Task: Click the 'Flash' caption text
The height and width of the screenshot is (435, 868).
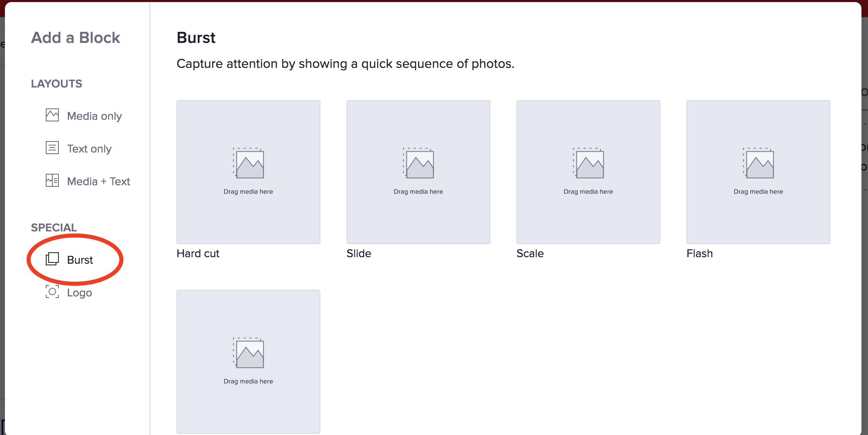Action: pyautogui.click(x=700, y=253)
